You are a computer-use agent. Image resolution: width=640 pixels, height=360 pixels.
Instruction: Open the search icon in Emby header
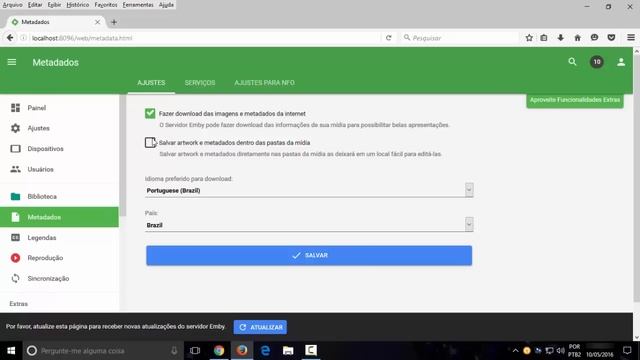click(x=572, y=62)
